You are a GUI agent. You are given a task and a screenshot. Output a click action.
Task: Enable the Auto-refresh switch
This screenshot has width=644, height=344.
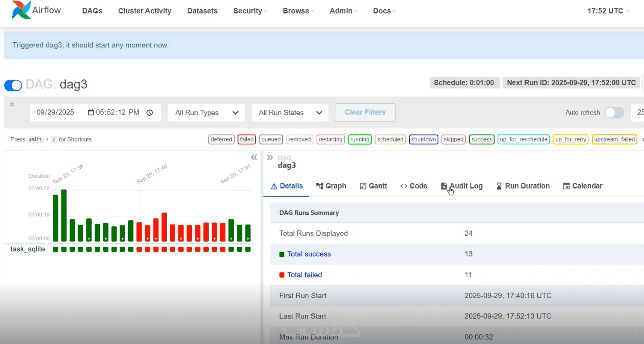tap(614, 113)
